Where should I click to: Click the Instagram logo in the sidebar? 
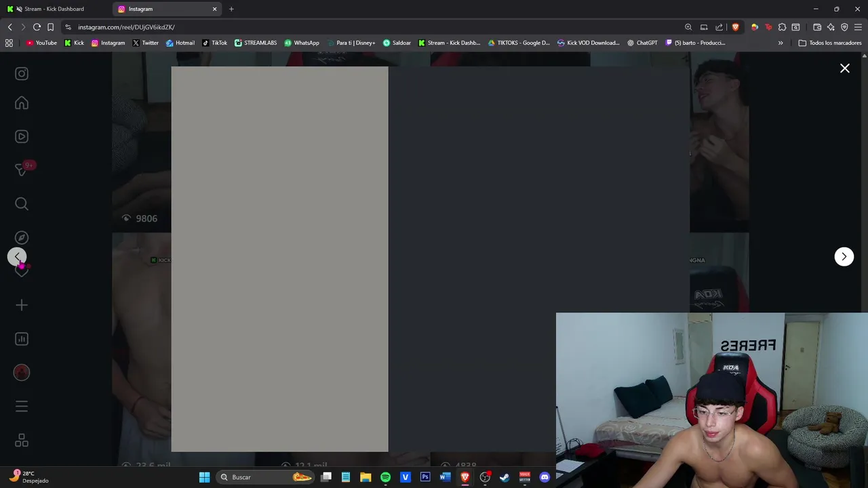(22, 73)
